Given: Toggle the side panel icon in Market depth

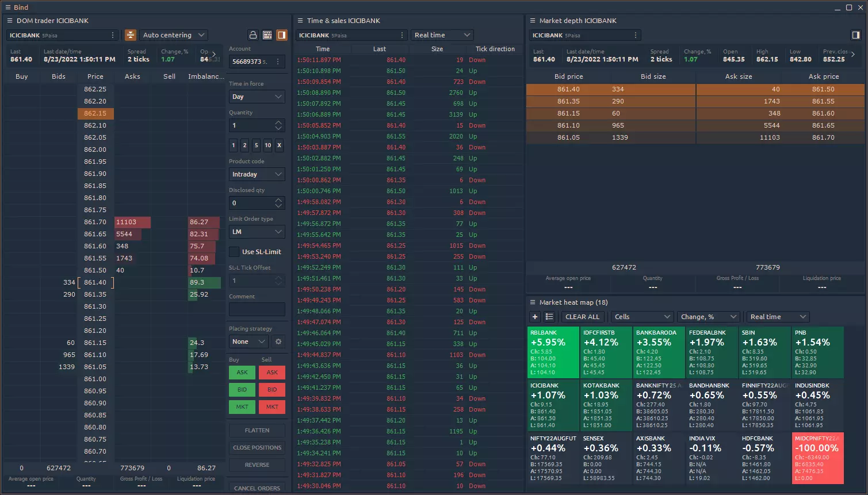Looking at the screenshot, I should click(x=856, y=35).
